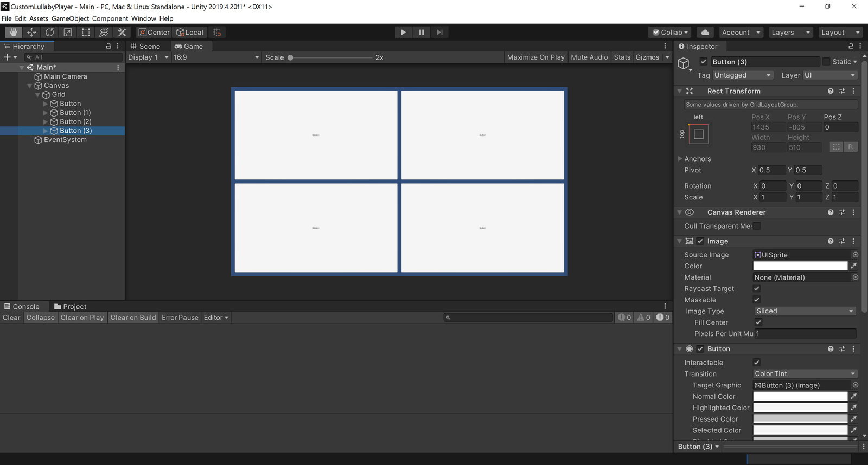The image size is (868, 465).
Task: Open the Tag dropdown
Action: click(743, 75)
